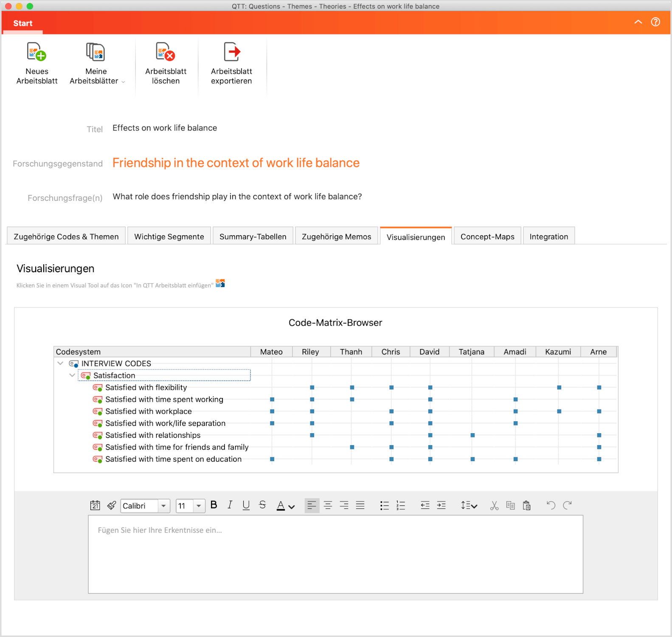Select the Start ribbon tab
The width and height of the screenshot is (672, 637).
23,23
